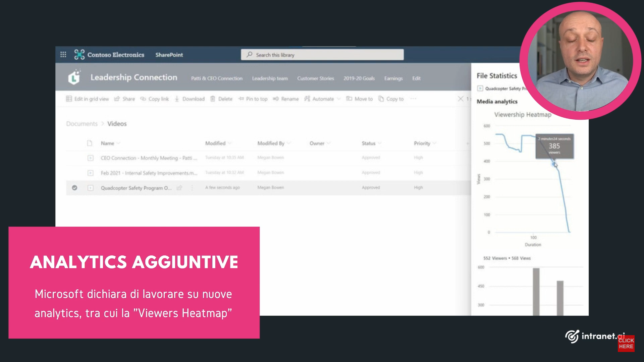Open the Customer Stories nav tab
The height and width of the screenshot is (362, 644).
[x=316, y=78]
